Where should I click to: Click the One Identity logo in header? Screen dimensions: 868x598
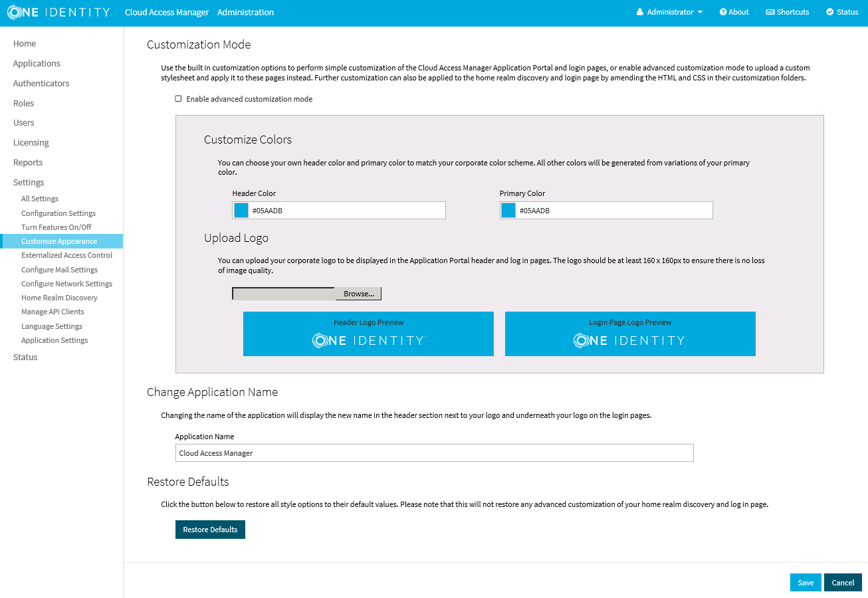click(x=58, y=13)
